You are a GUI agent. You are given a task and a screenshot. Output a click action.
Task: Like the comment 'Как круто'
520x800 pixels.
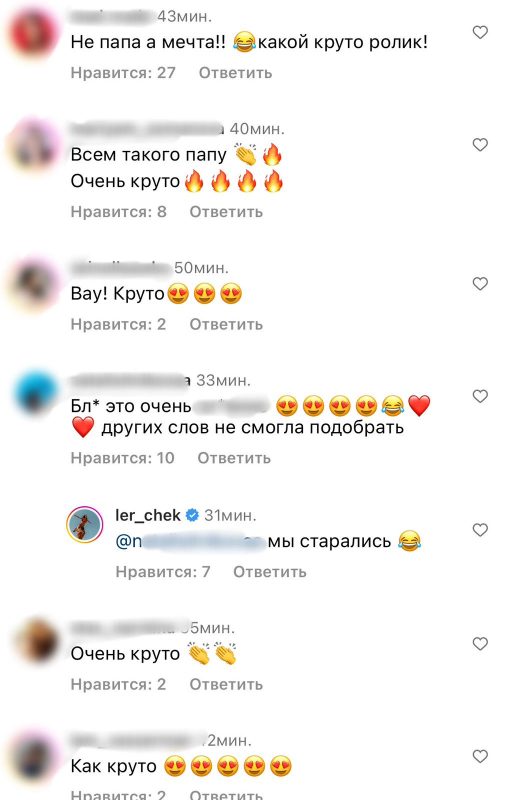click(x=480, y=756)
